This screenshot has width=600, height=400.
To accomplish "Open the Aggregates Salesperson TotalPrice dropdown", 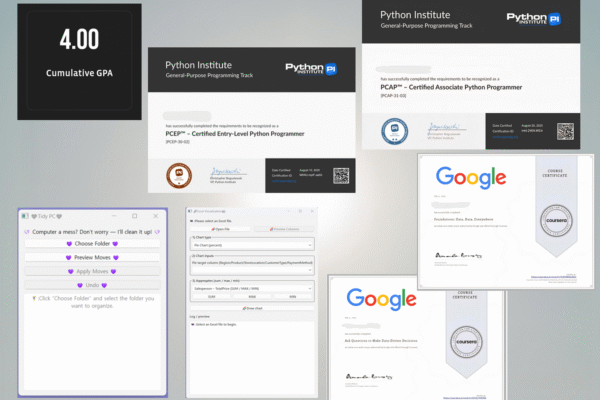I will (252, 289).
